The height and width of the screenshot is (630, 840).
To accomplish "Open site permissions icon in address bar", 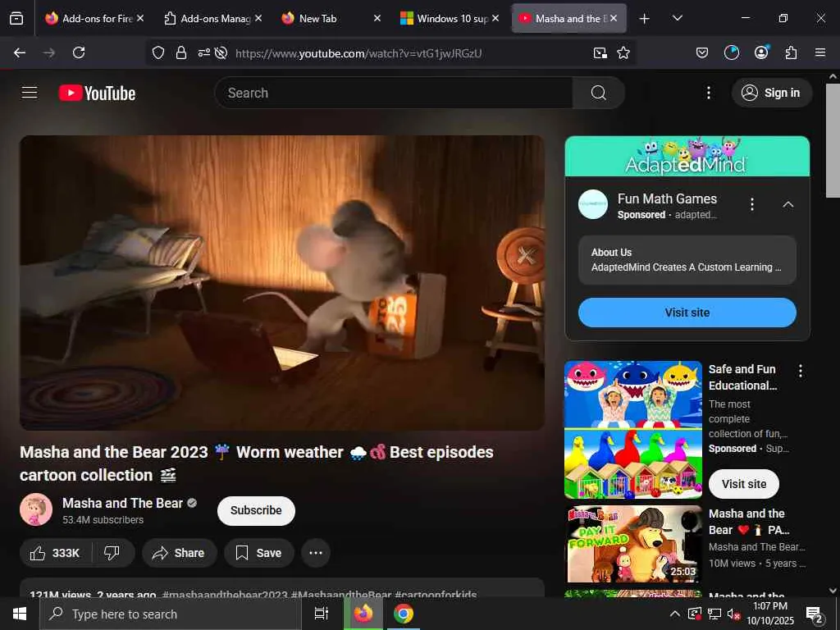I will point(203,52).
